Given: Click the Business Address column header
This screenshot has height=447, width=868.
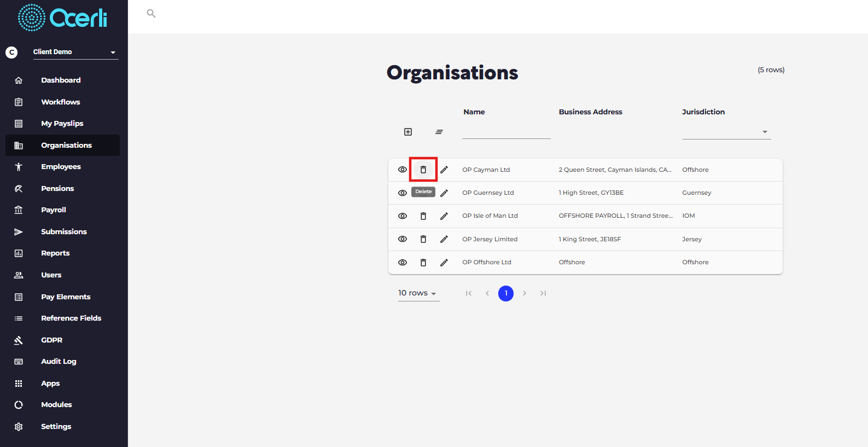Looking at the screenshot, I should point(591,112).
